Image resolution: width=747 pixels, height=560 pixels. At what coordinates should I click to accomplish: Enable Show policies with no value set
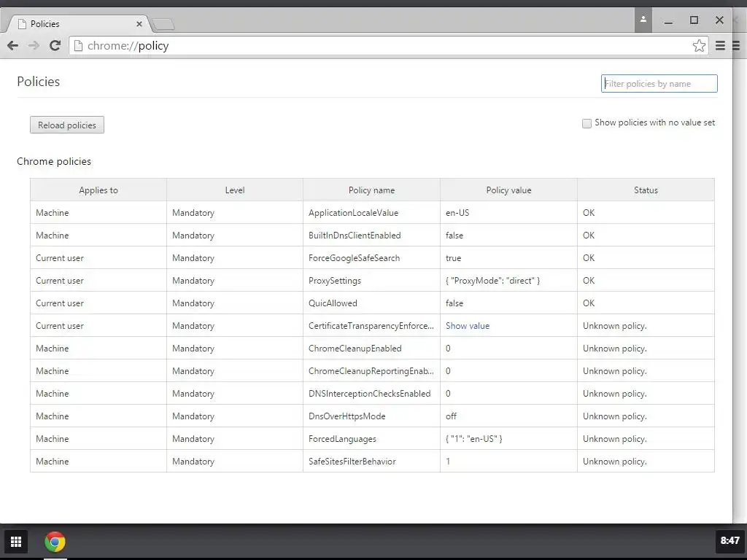[587, 123]
